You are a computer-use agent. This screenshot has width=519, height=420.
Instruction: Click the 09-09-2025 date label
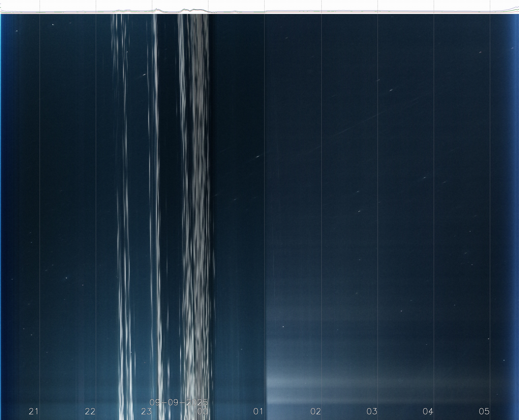click(x=178, y=402)
